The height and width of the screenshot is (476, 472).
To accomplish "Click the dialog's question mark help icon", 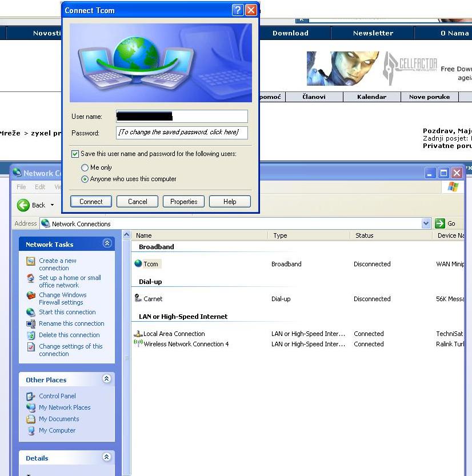I will (238, 10).
